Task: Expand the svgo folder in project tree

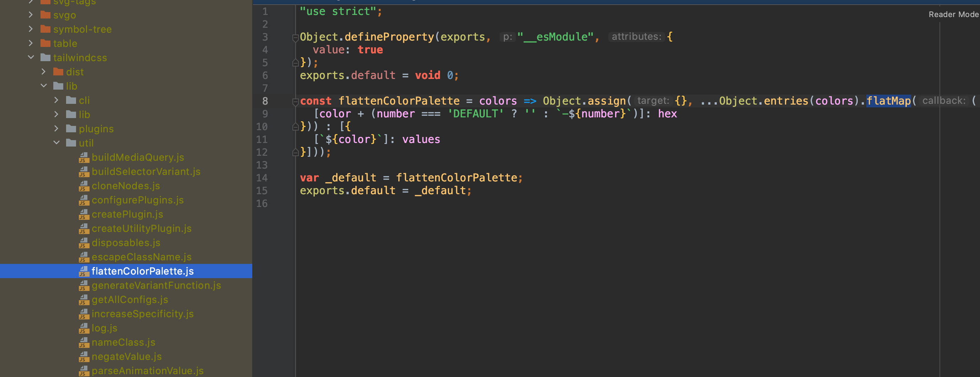Action: pos(31,15)
